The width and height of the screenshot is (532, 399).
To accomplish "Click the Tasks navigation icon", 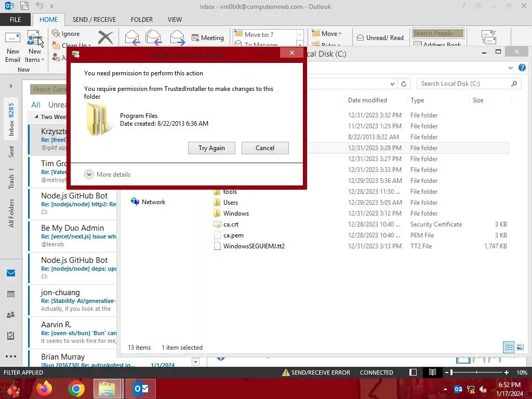I will pos(11,336).
